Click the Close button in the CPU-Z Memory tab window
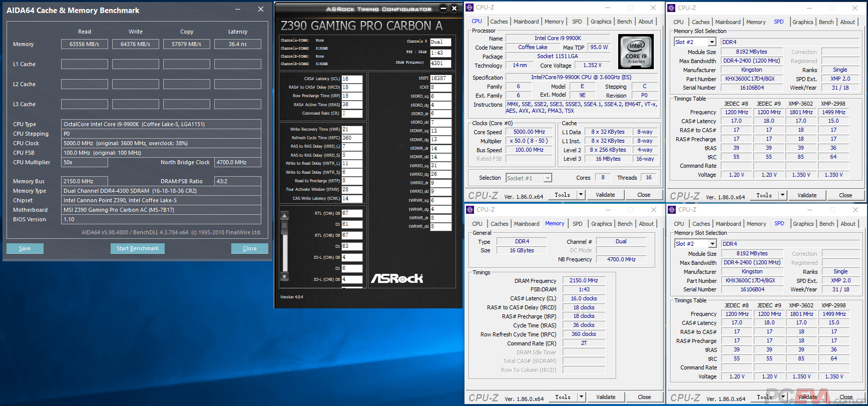This screenshot has width=868, height=406. (645, 397)
